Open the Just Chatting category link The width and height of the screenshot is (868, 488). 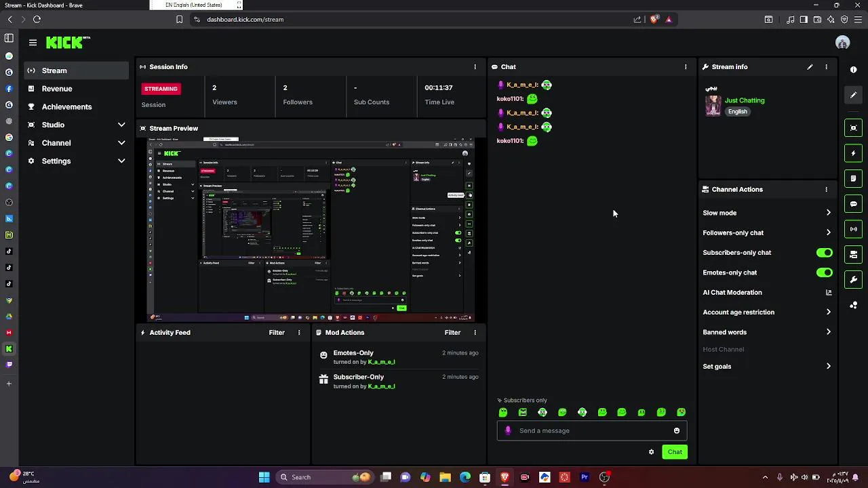[745, 100]
